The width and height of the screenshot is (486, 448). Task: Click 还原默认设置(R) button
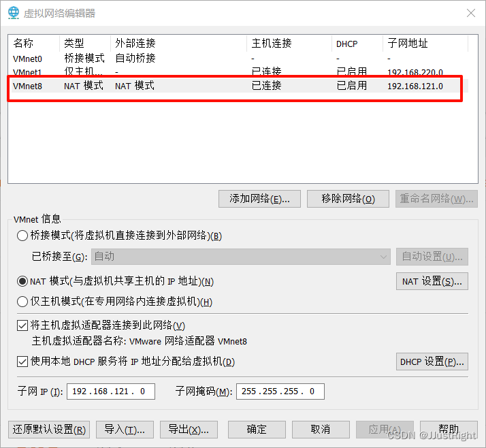click(x=49, y=430)
